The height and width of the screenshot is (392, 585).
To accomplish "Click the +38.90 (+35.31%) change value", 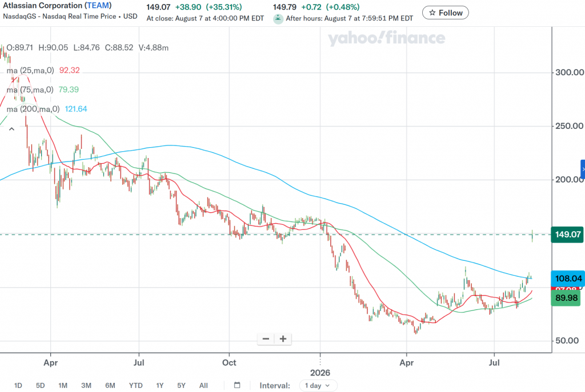I will 209,7.
